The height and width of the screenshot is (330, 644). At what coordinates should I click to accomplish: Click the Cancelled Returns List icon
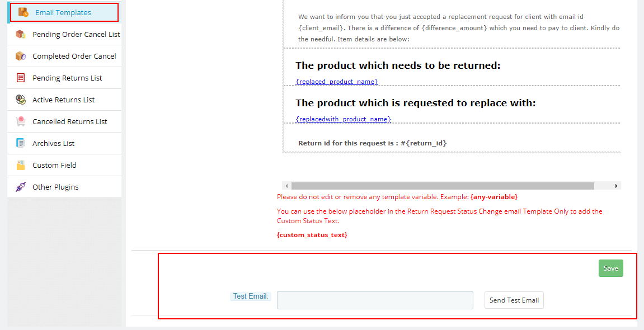pos(21,121)
